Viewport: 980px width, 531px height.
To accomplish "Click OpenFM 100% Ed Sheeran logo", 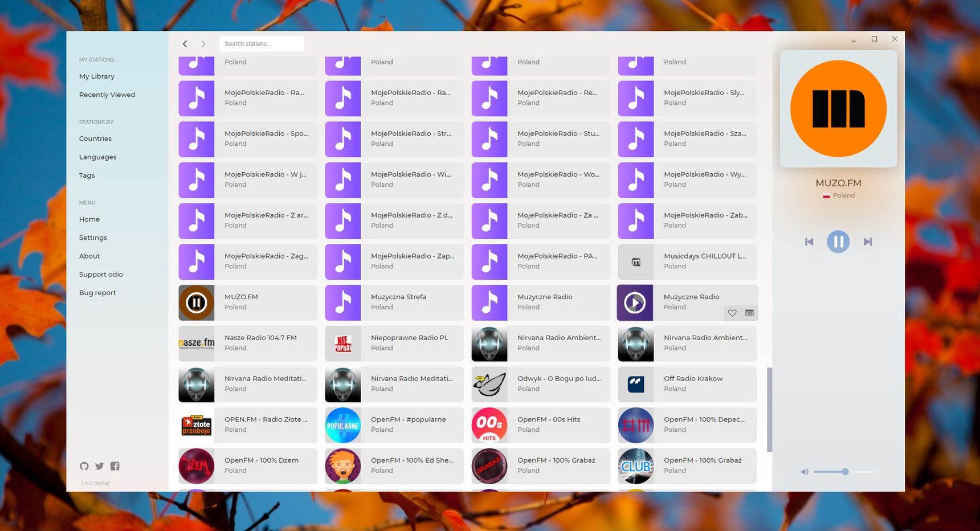I will [x=343, y=466].
